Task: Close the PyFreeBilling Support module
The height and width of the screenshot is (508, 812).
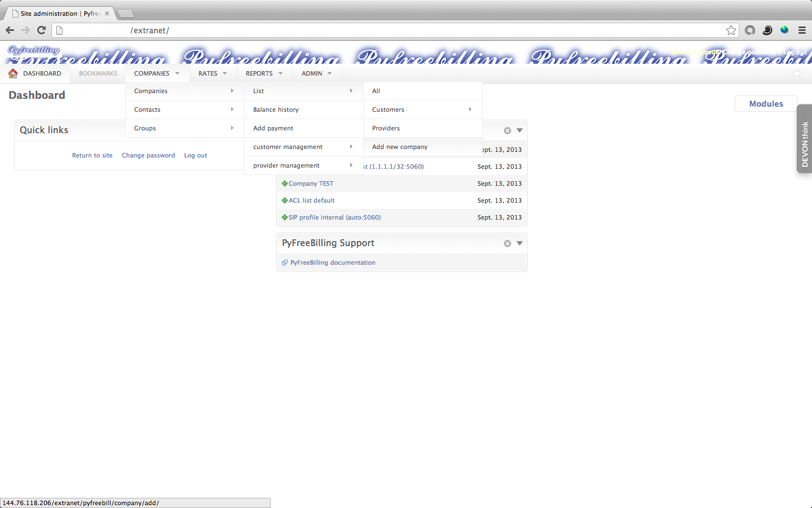Action: click(507, 243)
